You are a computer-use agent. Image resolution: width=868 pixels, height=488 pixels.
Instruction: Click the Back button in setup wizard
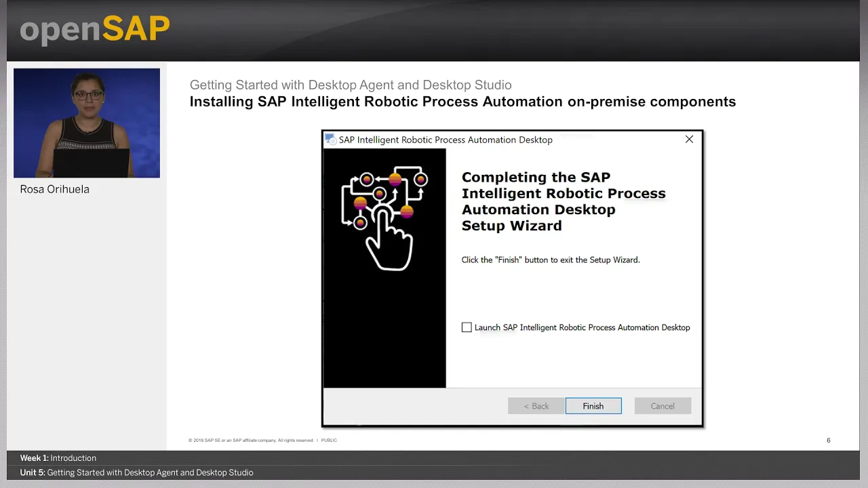tap(536, 406)
